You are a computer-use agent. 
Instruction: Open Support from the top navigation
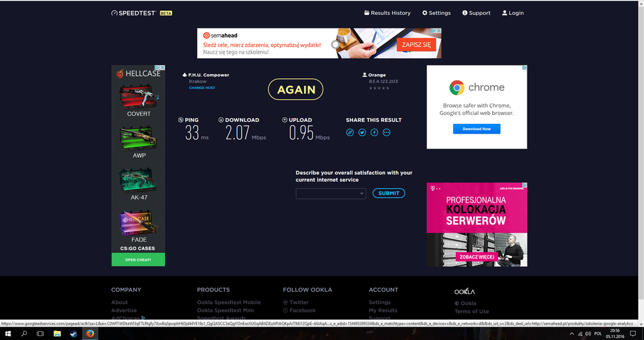476,13
